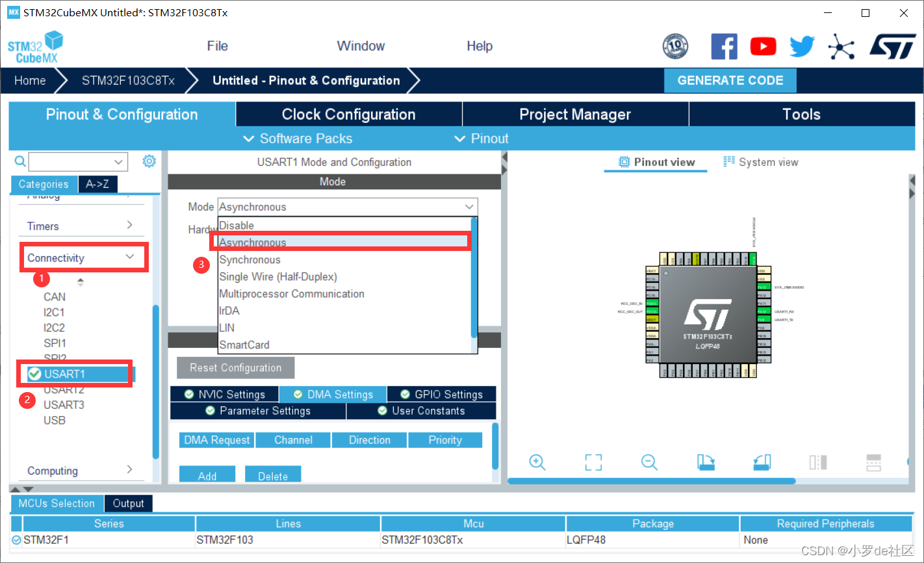This screenshot has width=924, height=563.
Task: Go to Home breadcrumb
Action: pos(30,81)
